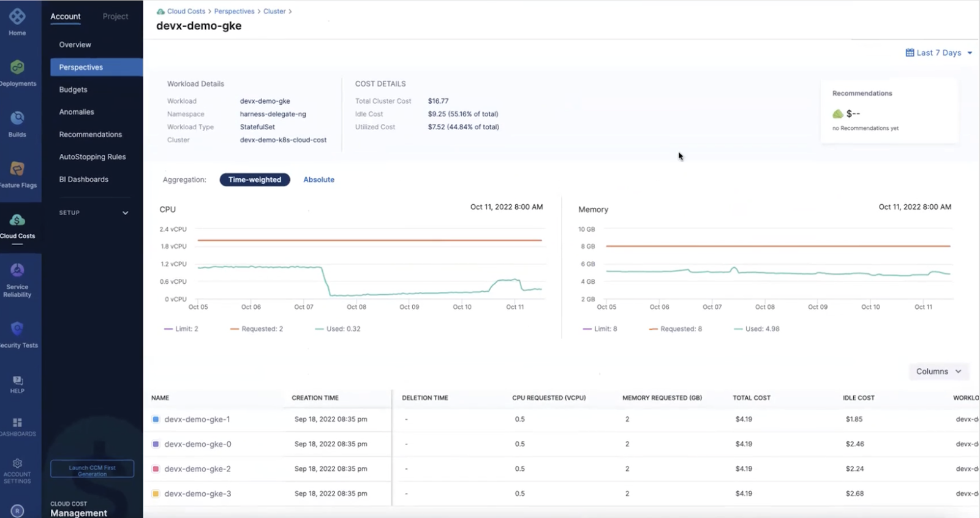The height and width of the screenshot is (518, 980).
Task: Click the calendar icon beside Last 7 Days
Action: (x=910, y=53)
